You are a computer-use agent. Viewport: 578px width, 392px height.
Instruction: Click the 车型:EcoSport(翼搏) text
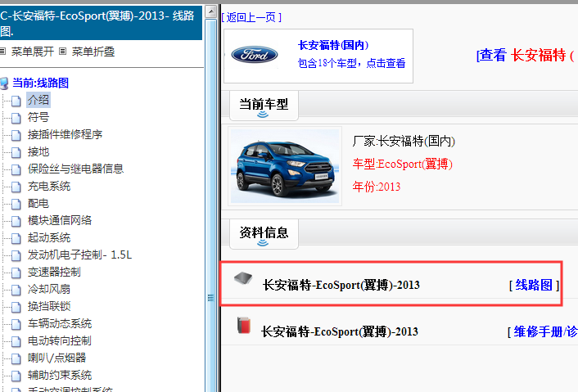403,164
